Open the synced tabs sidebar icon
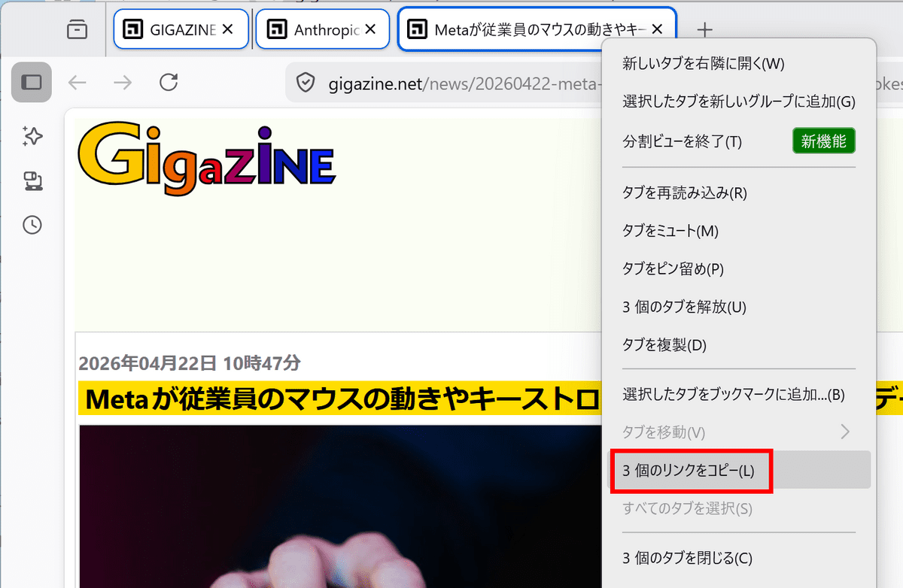The height and width of the screenshot is (588, 903). click(32, 180)
